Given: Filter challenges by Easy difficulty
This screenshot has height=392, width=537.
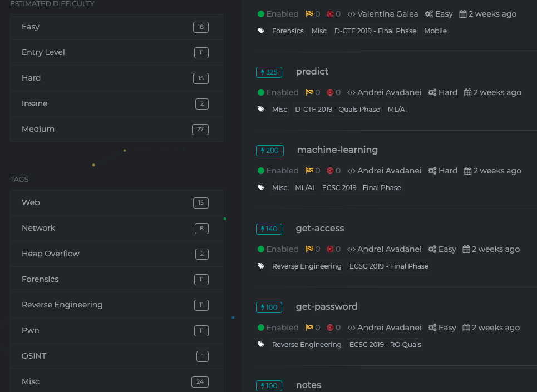Looking at the screenshot, I should pos(116,27).
